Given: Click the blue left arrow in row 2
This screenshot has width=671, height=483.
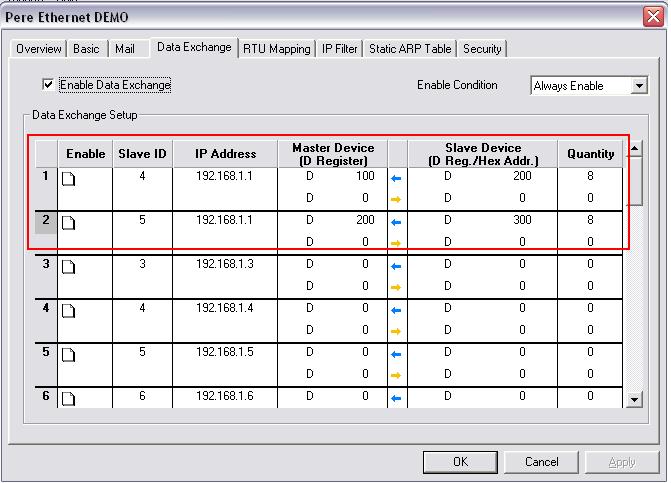Looking at the screenshot, I should pos(396,221).
